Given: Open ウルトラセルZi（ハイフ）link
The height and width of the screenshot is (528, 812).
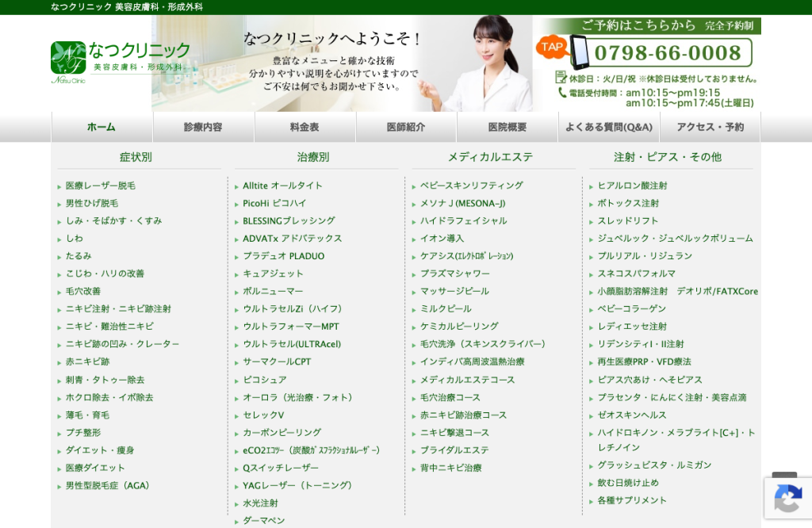Looking at the screenshot, I should point(293,308).
